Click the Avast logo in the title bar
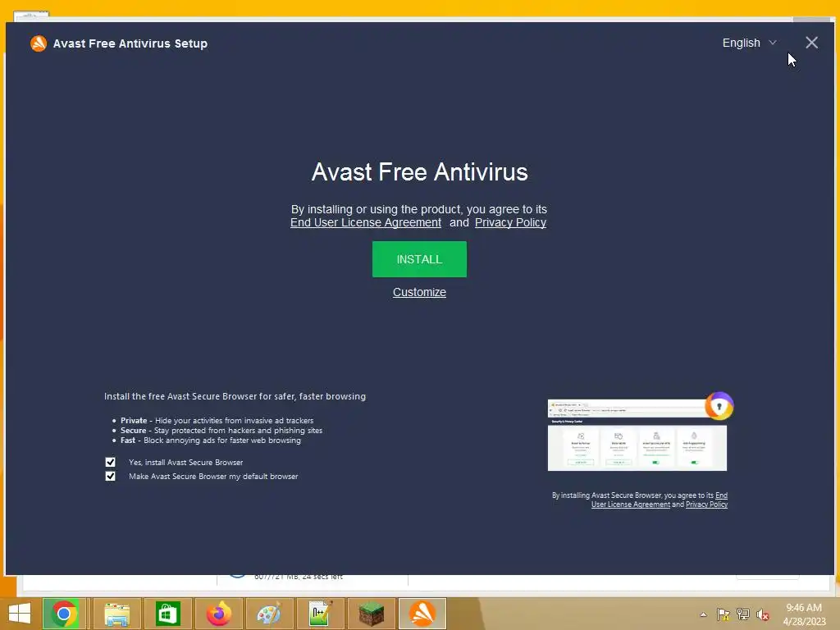The image size is (840, 630). tap(39, 43)
